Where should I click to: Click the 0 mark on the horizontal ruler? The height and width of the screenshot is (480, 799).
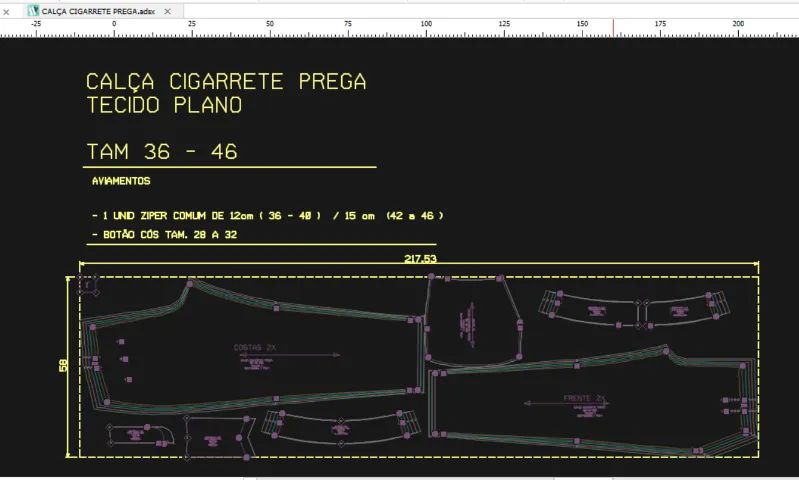click(x=114, y=24)
